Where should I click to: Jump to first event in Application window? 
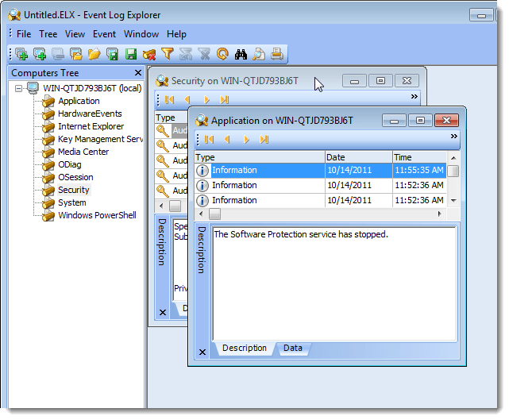point(209,139)
